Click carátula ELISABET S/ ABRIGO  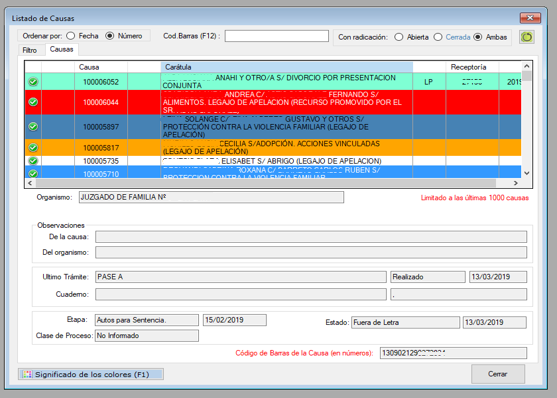(x=287, y=161)
